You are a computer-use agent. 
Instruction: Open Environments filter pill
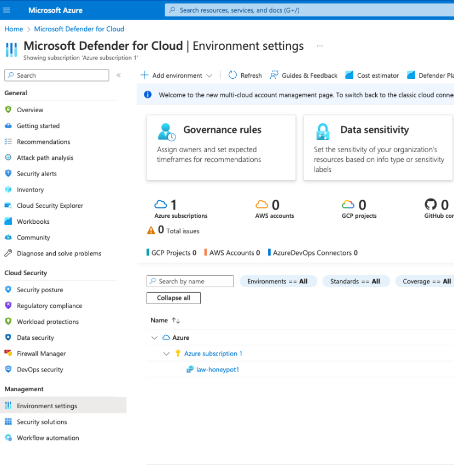click(x=277, y=281)
